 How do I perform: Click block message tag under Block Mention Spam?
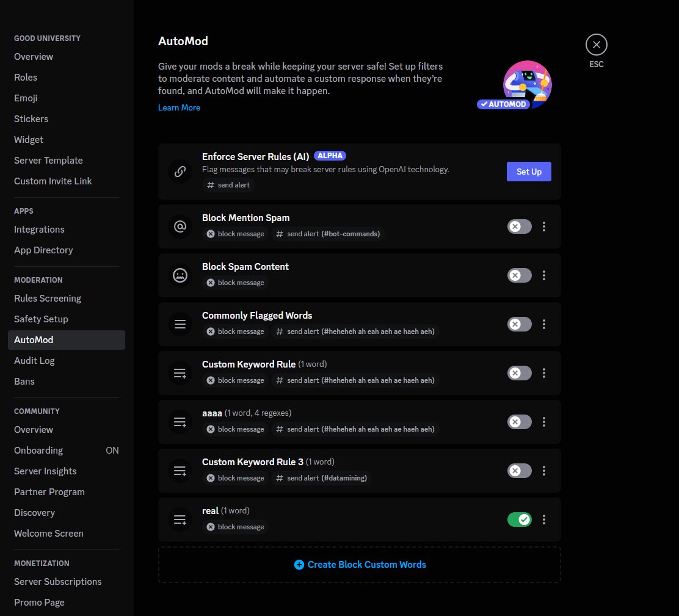236,234
